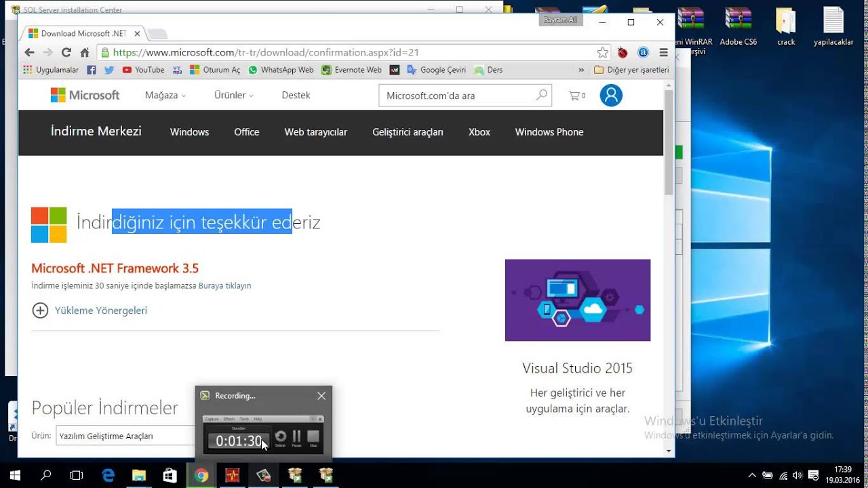This screenshot has height=488, width=868.
Task: Expand Yükleme Yönergeleri section
Action: [90, 310]
